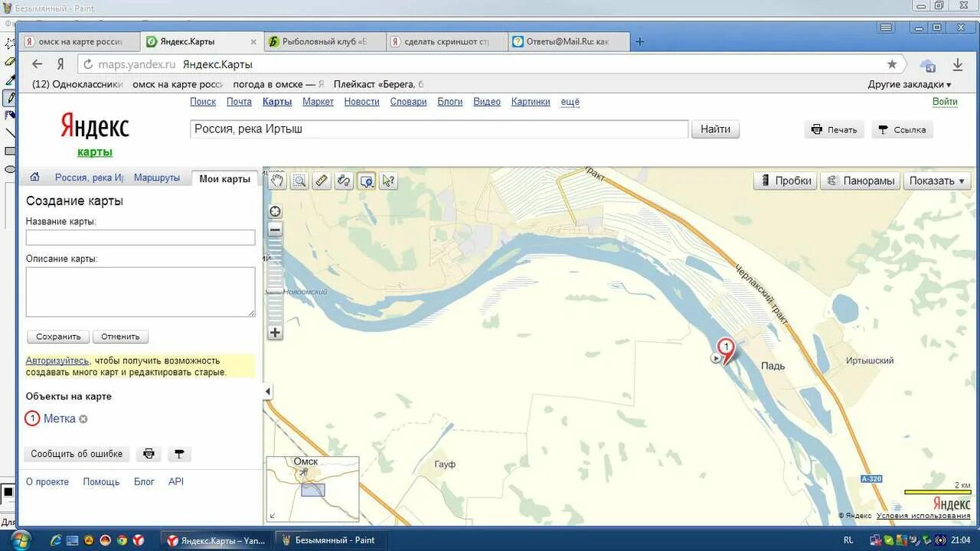980x551 pixels.
Task: Open the Условия использования link
Action: click(923, 516)
